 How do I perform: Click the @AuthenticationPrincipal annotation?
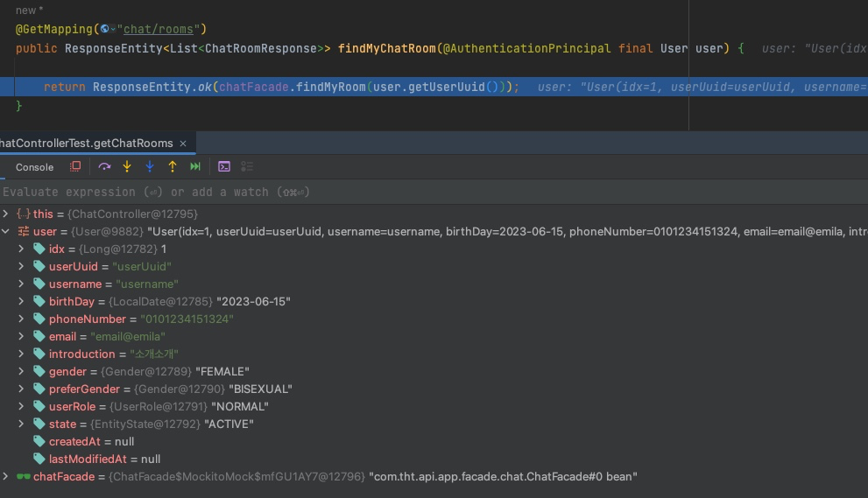coord(526,48)
